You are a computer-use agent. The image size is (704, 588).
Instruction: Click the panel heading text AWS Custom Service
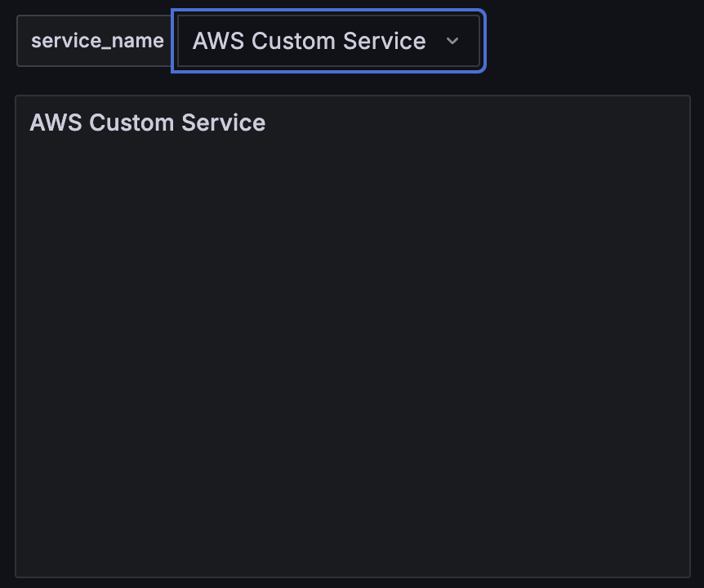coord(147,122)
